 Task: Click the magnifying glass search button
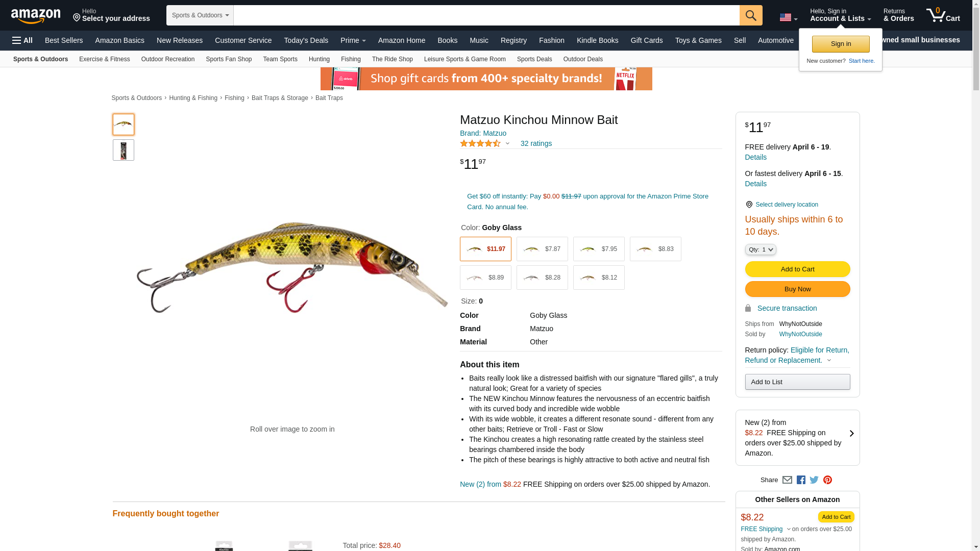(751, 15)
